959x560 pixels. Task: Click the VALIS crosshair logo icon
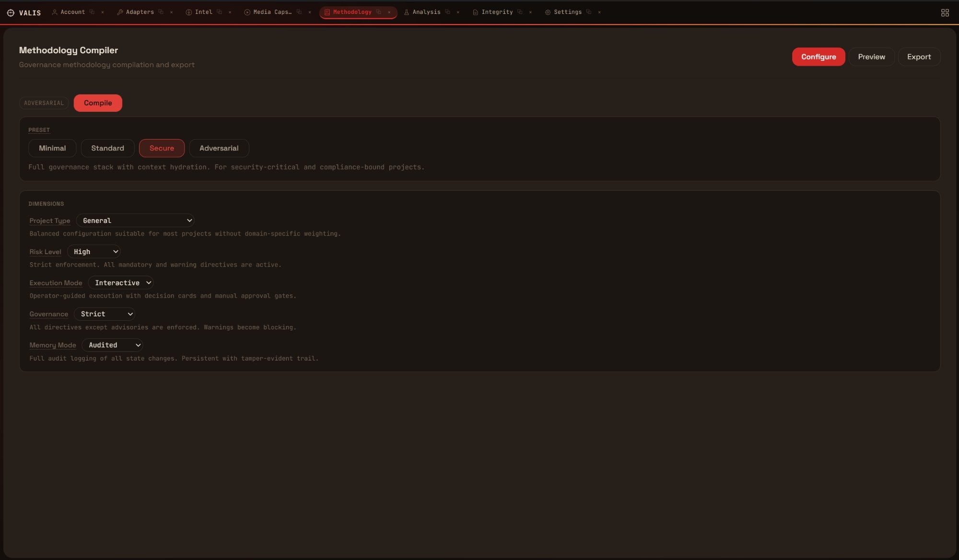tap(11, 13)
